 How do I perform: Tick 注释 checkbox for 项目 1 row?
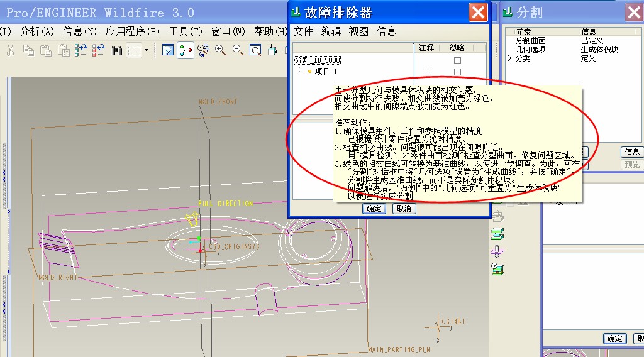coord(428,72)
